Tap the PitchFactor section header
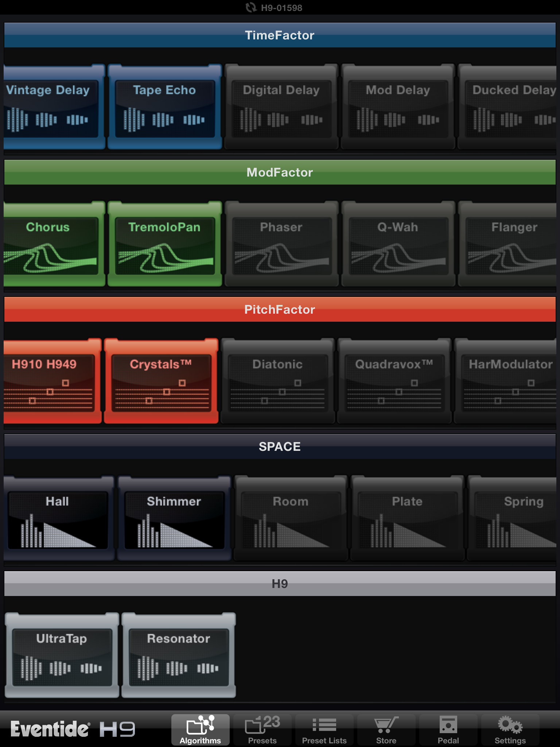The width and height of the screenshot is (560, 747). click(280, 309)
